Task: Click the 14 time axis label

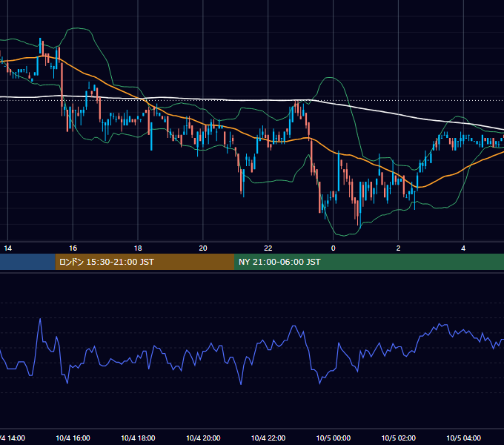Action: pos(7,248)
